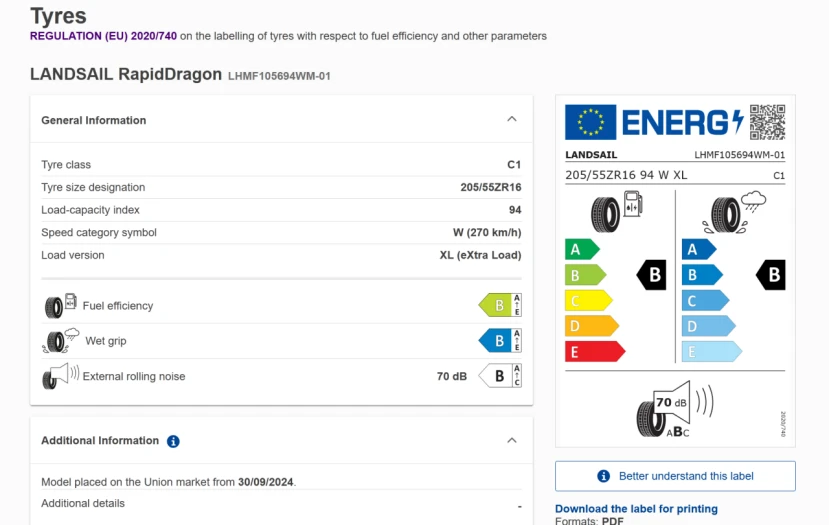Click the QR code on the energy label

pos(767,122)
